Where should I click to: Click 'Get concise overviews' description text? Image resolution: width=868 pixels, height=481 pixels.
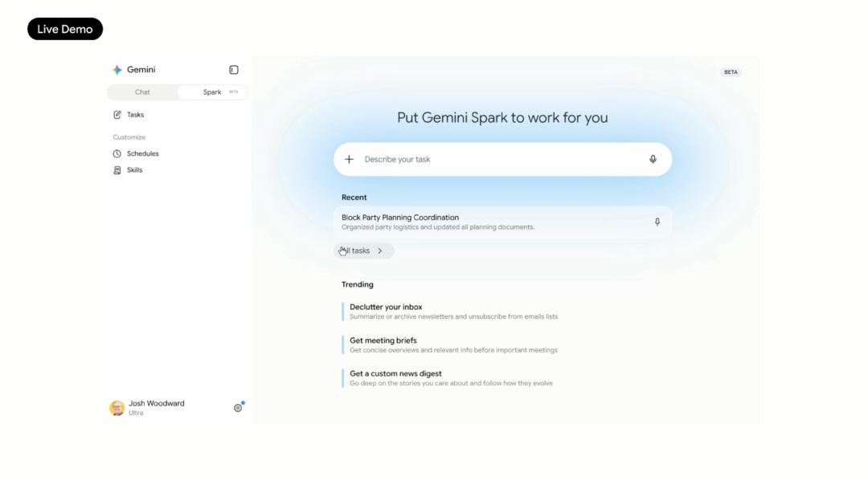tap(453, 350)
